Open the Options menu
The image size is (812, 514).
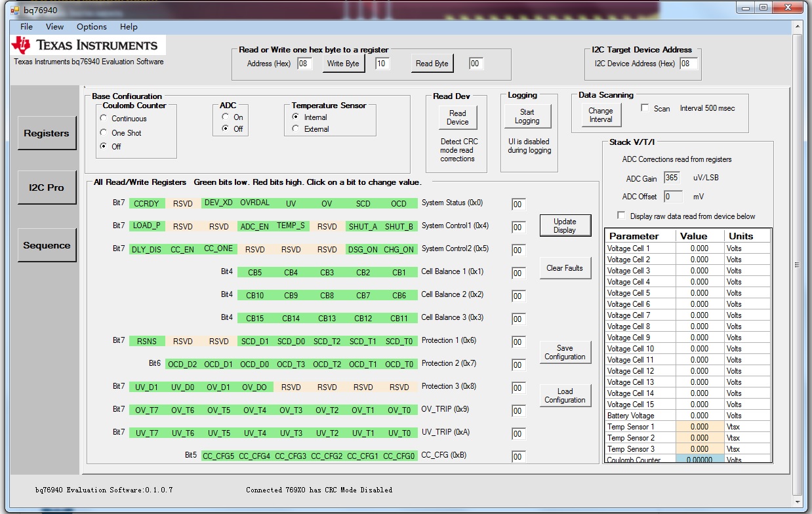point(91,27)
